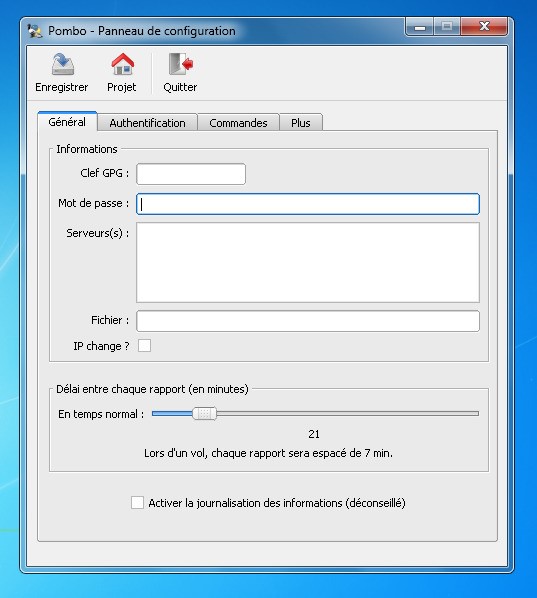Enable journalisation des informations checkbox
This screenshot has width=537, height=598.
pyautogui.click(x=137, y=503)
